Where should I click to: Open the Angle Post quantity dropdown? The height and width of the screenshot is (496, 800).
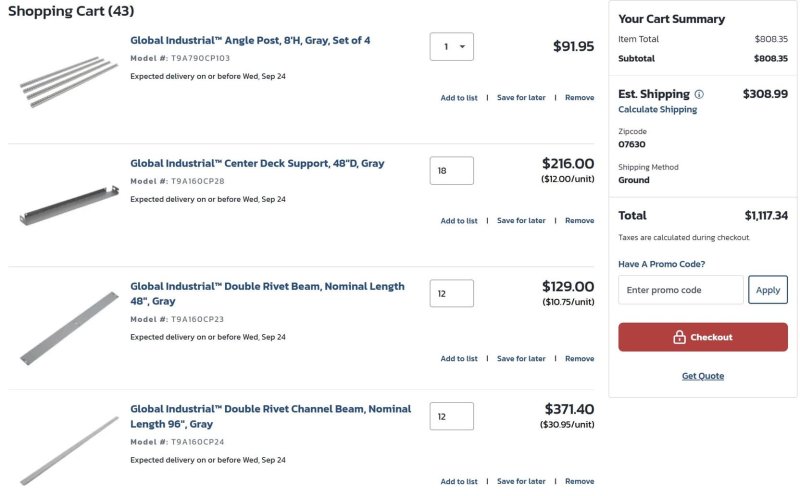pos(452,47)
